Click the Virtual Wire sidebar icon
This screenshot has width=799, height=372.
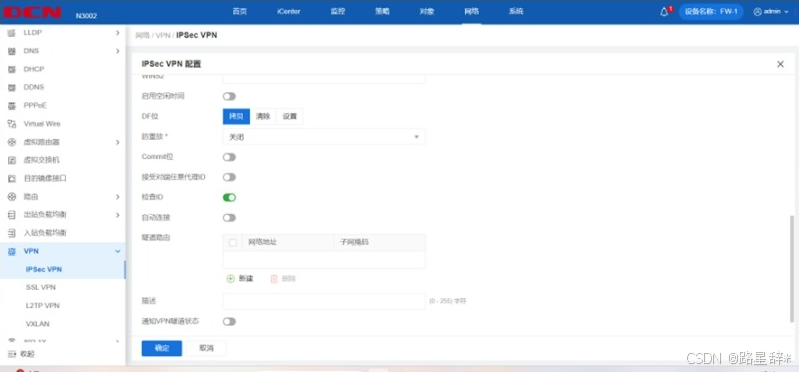11,124
